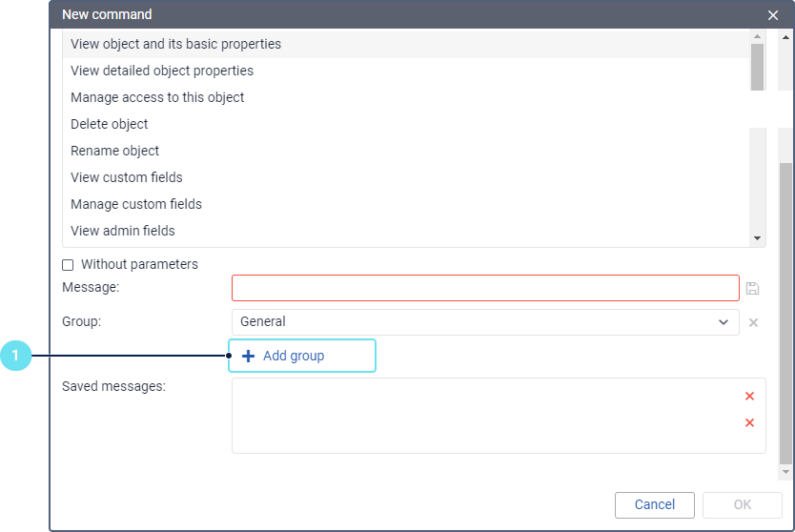Pick Rename object from the list
795x532 pixels.
115,151
